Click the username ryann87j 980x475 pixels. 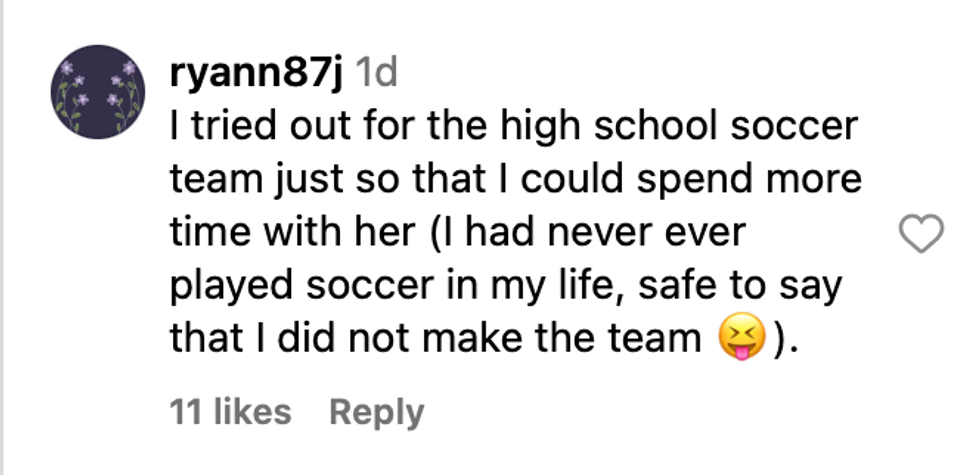(258, 73)
